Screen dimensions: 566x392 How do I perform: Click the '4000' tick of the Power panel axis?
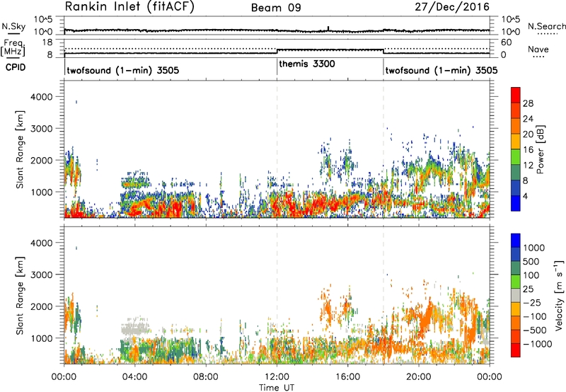point(42,97)
